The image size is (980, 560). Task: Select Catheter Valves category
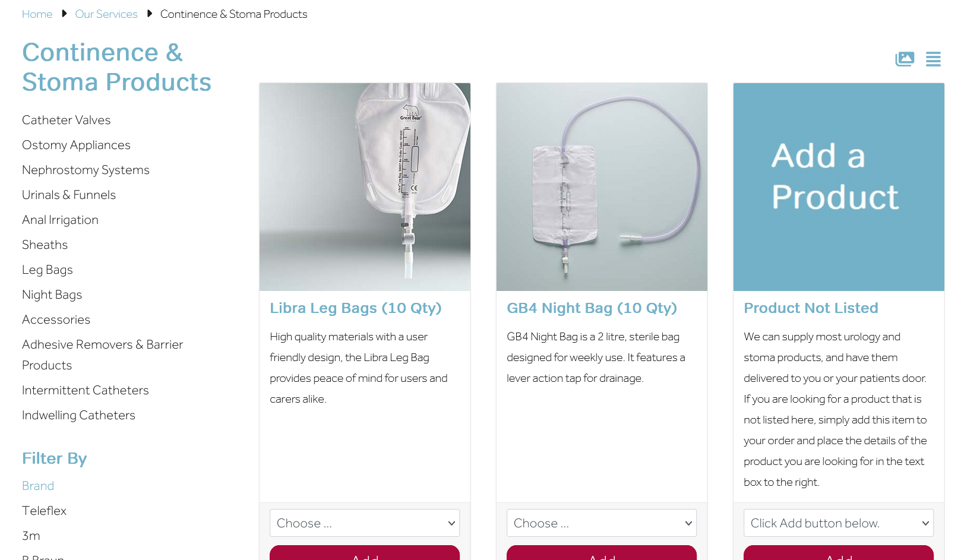67,120
